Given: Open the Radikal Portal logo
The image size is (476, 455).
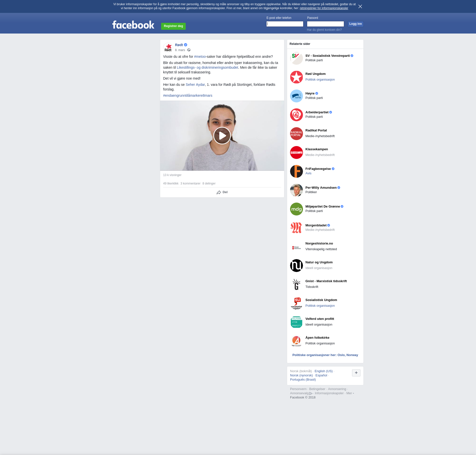Looking at the screenshot, I should 297,134.
